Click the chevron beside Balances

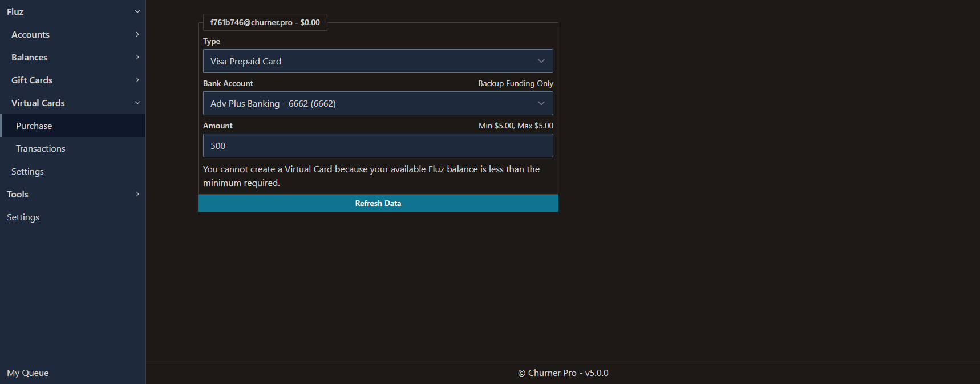(137, 57)
